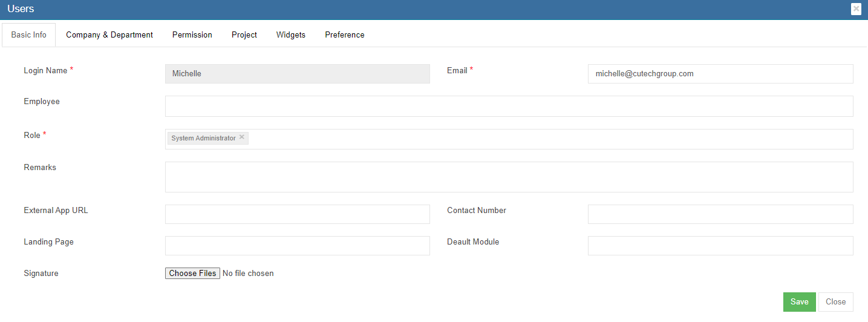Switch to the Basic Info tab
This screenshot has height=322, width=868.
(29, 35)
